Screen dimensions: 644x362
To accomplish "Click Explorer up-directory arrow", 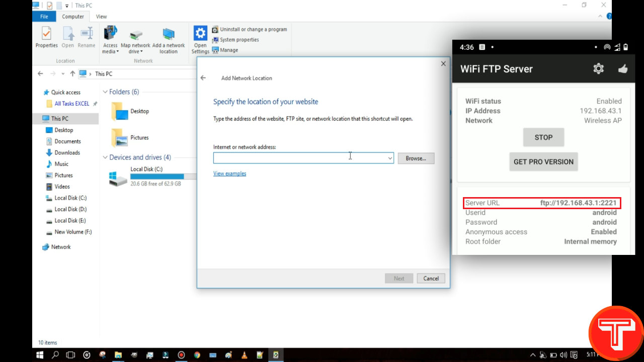I will tap(72, 73).
